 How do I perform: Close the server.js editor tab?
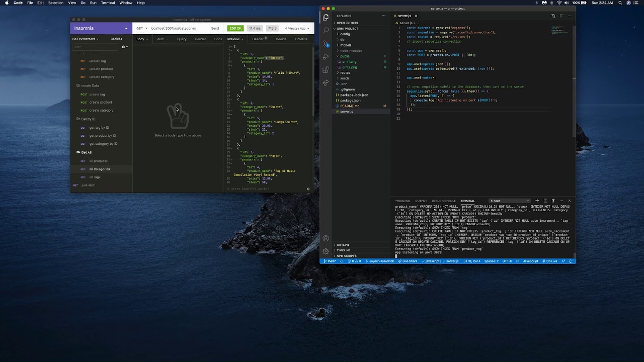416,16
